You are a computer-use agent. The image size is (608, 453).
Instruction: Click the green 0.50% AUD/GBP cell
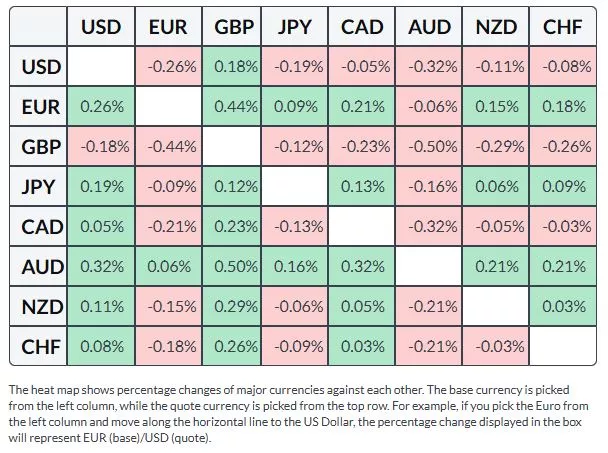tap(233, 266)
